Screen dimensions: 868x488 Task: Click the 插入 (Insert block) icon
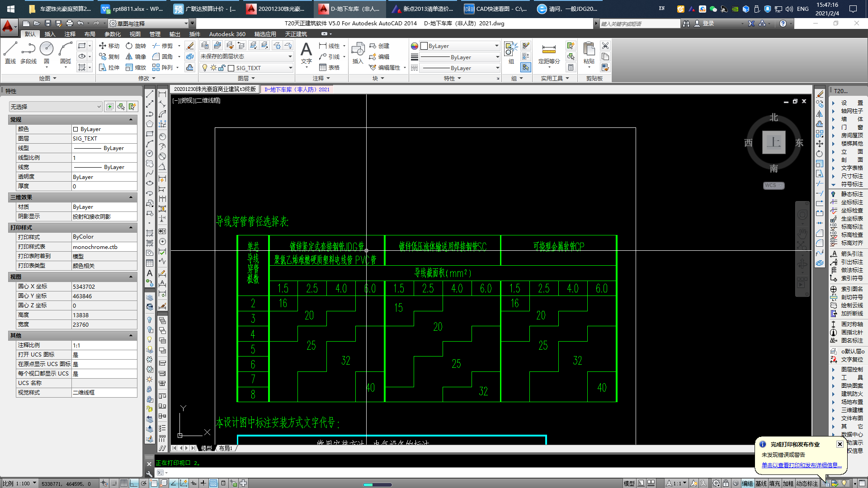coord(358,52)
